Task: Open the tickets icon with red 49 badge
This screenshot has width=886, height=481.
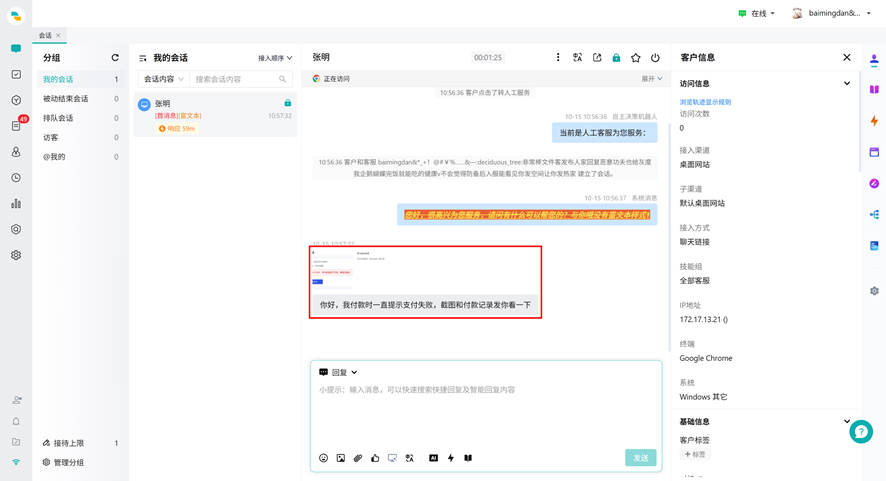Action: 16,125
